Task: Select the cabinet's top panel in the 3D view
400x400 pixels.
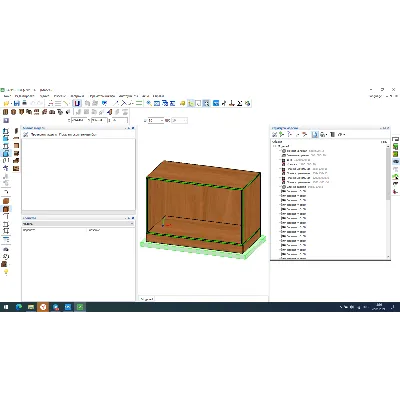Action: (x=203, y=174)
